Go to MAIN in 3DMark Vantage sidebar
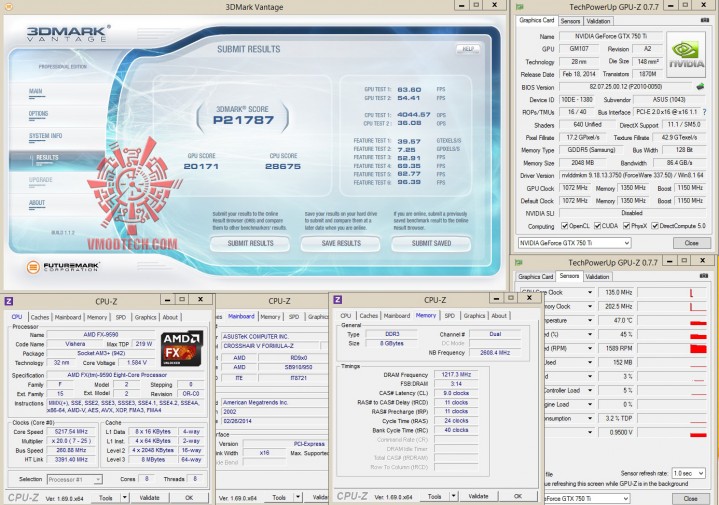The width and height of the screenshot is (719, 505). (x=36, y=91)
